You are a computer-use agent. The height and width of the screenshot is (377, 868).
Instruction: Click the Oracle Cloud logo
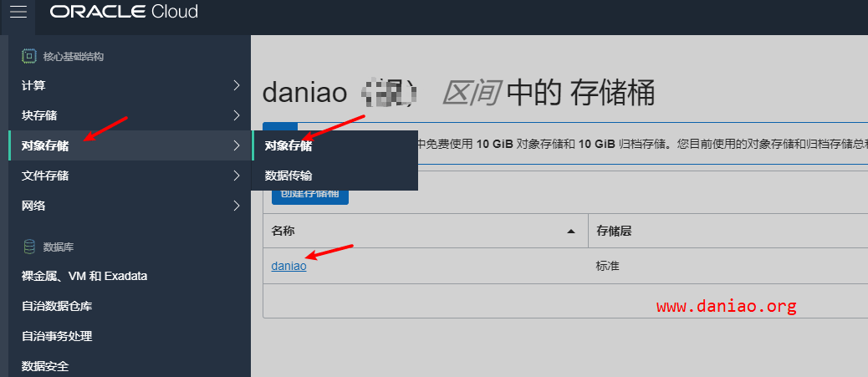124,12
